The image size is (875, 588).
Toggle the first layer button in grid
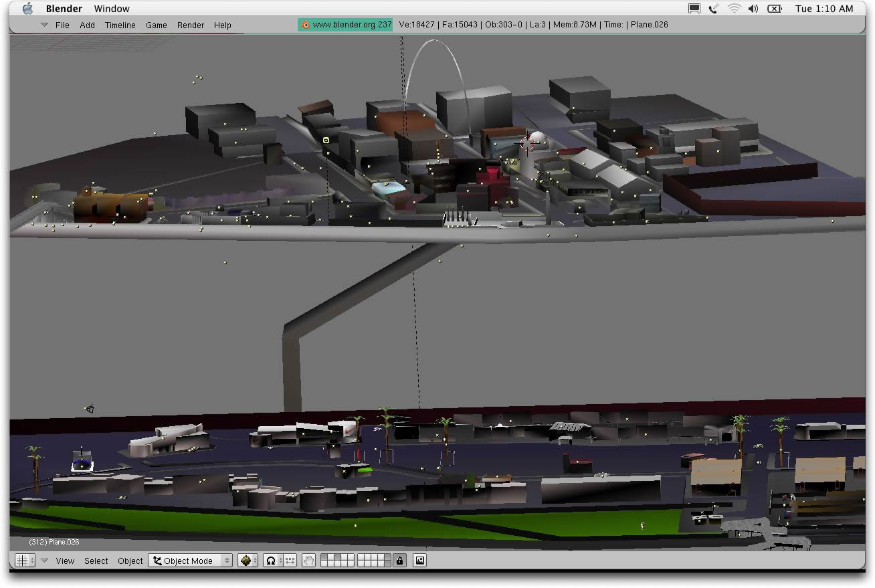[x=325, y=558]
